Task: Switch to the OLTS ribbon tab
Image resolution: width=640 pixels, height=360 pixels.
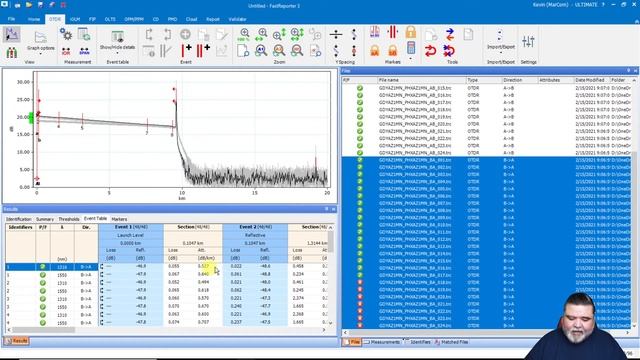Action: coord(110,19)
